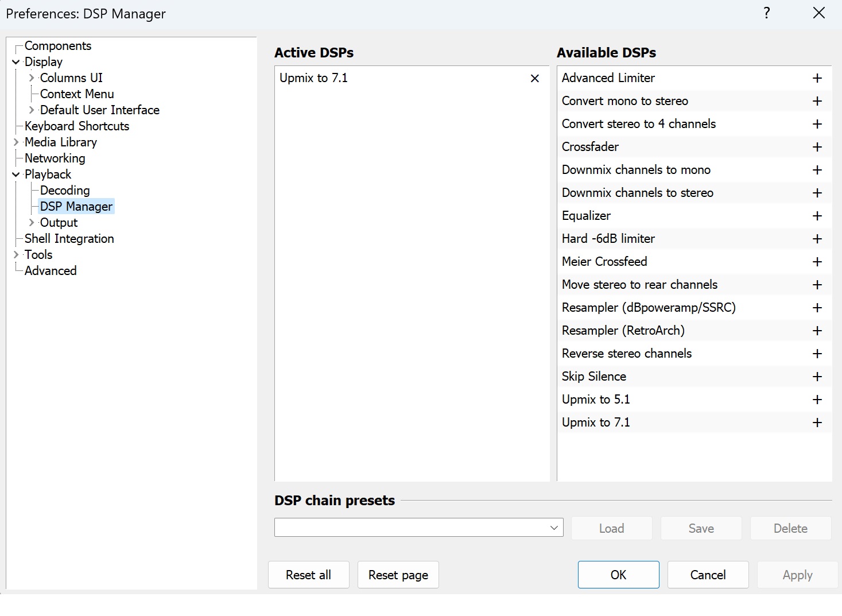Expand the Output node under Playback
842x616 pixels.
point(32,223)
